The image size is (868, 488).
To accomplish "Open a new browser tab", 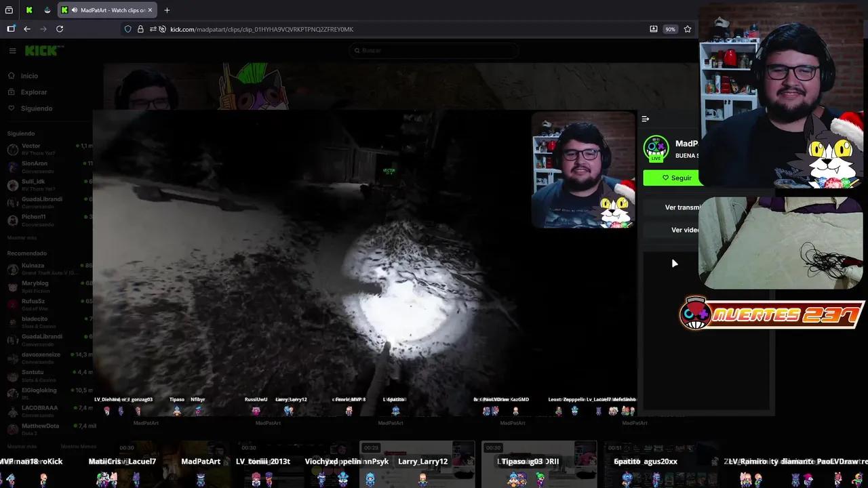I will pos(167,10).
